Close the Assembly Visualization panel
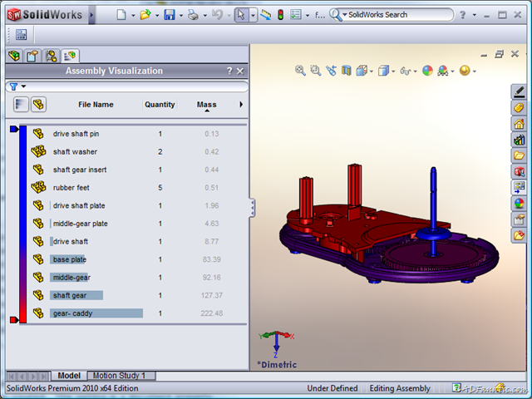 (x=240, y=71)
